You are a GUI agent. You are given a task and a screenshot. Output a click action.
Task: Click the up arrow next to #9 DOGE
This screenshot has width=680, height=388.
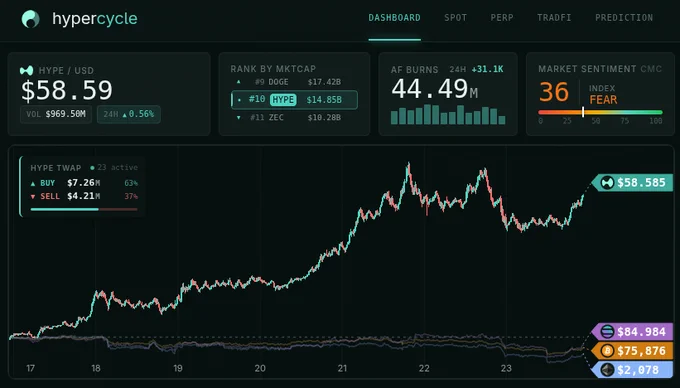click(238, 82)
